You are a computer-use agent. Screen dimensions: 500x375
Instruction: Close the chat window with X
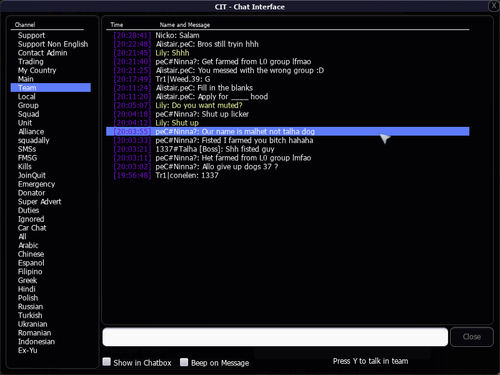(494, 6)
